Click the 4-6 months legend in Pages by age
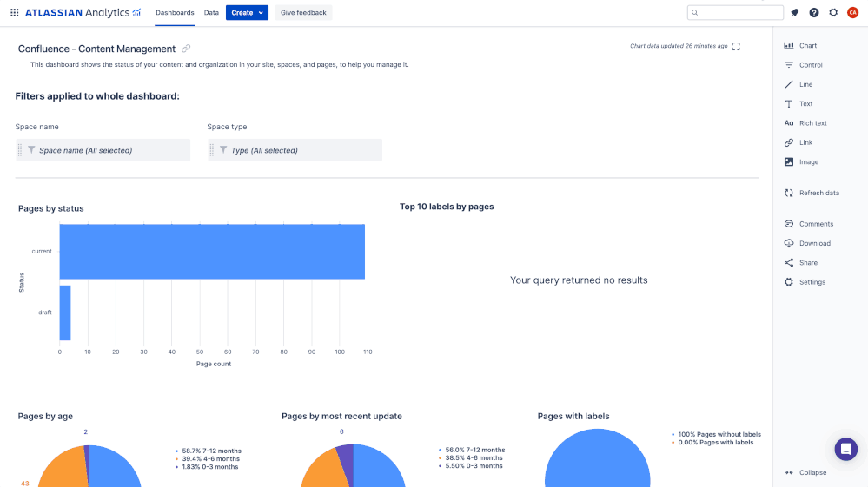868x487 pixels. coord(208,459)
